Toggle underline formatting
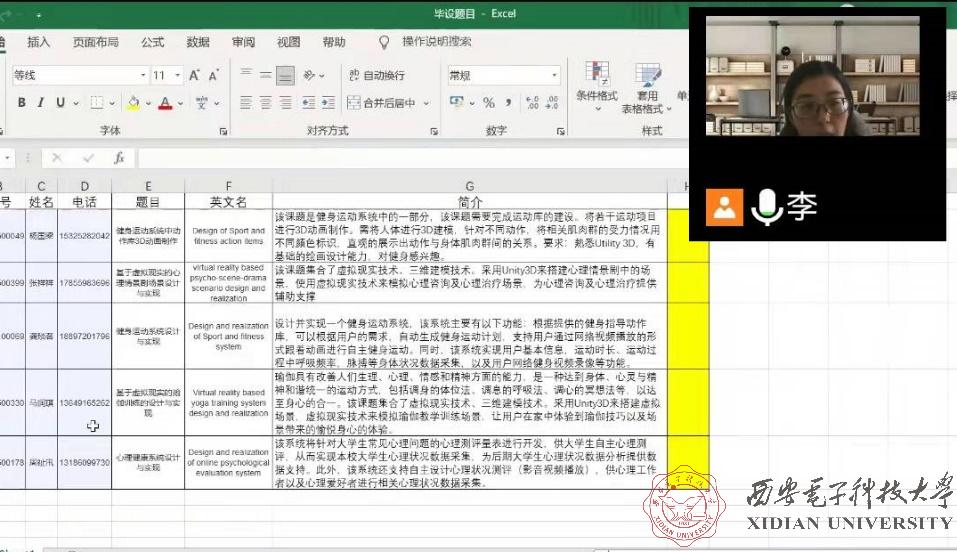This screenshot has height=552, width=957. 60,103
